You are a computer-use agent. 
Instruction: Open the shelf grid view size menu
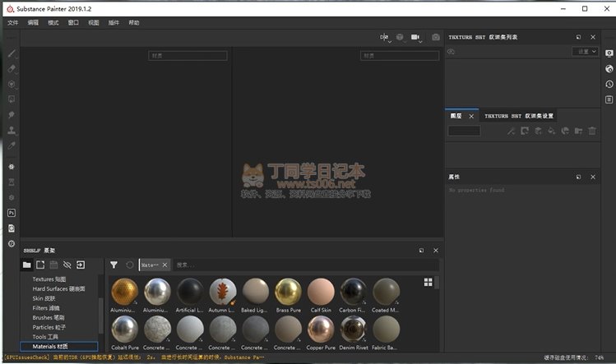pyautogui.click(x=428, y=282)
